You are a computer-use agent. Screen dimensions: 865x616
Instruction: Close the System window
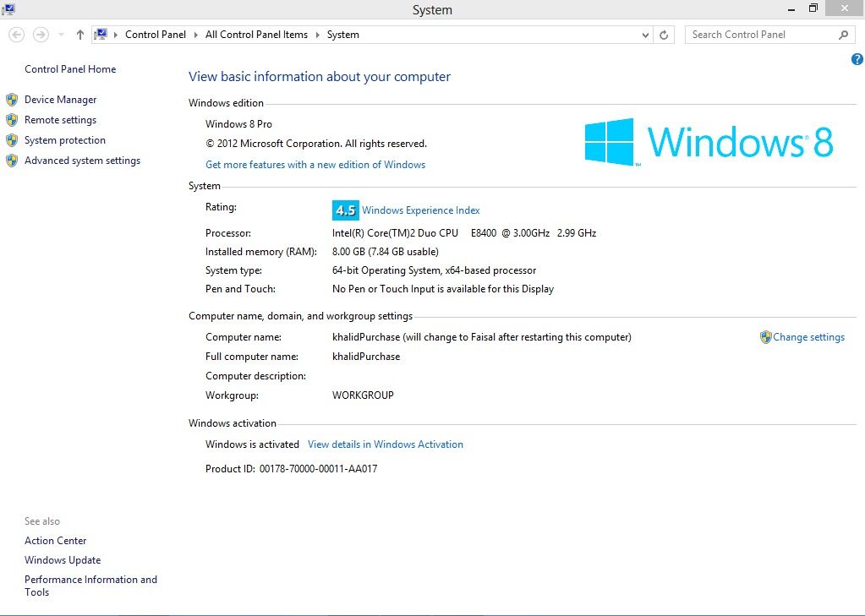pyautogui.click(x=845, y=8)
